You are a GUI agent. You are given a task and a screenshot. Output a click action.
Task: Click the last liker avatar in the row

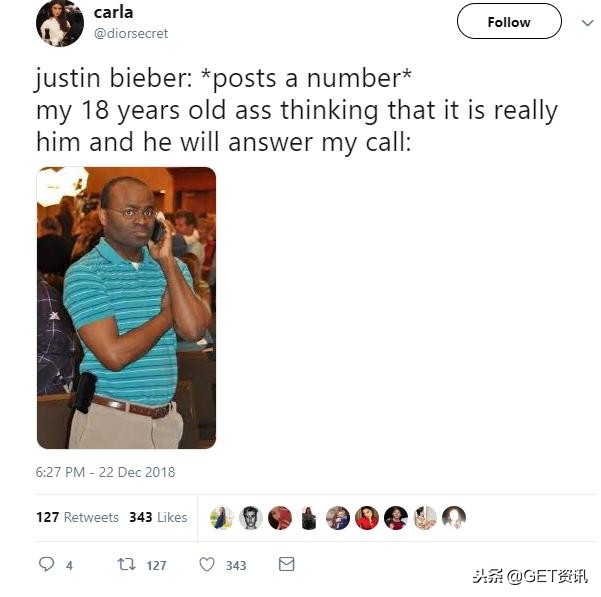tap(454, 518)
